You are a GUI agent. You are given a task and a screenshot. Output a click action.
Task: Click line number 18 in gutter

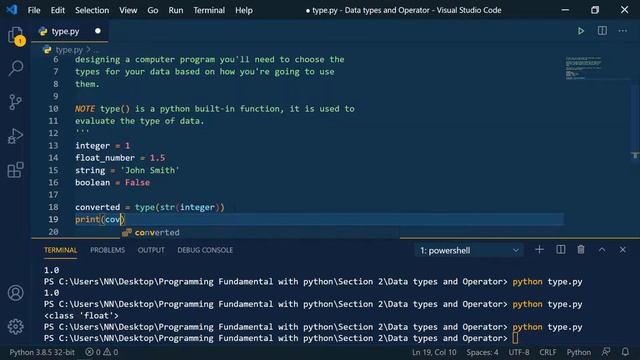53,207
